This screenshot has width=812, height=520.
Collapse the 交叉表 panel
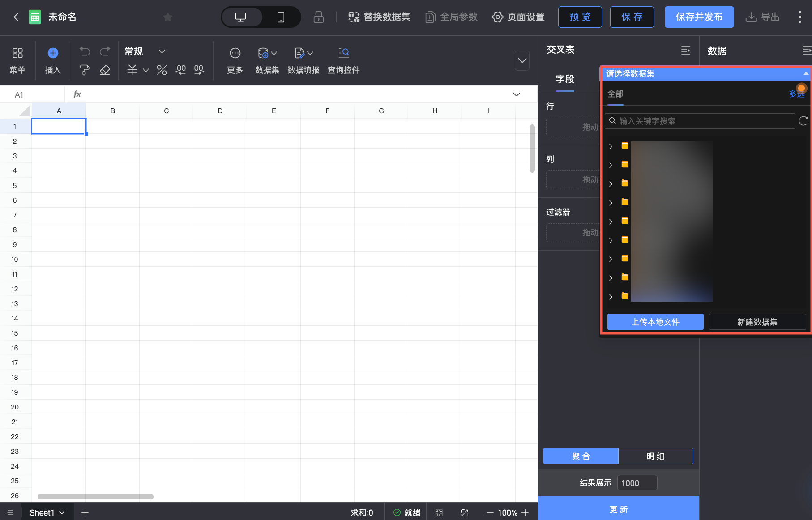click(685, 51)
